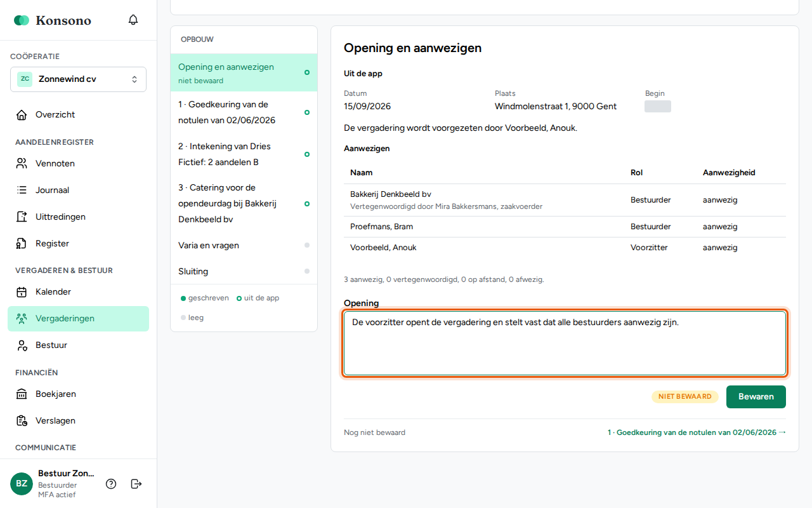Open Kalender in the sidebar
The height and width of the screenshot is (508, 812).
coord(78,292)
